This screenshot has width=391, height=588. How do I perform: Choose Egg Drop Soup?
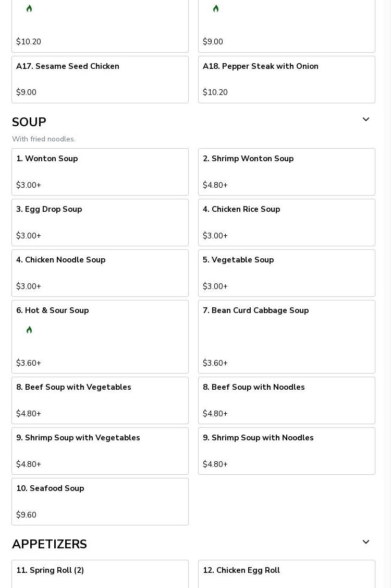point(100,222)
